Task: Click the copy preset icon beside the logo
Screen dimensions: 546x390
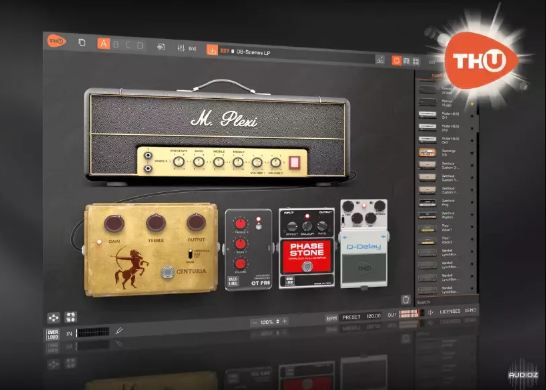Action: pos(82,43)
